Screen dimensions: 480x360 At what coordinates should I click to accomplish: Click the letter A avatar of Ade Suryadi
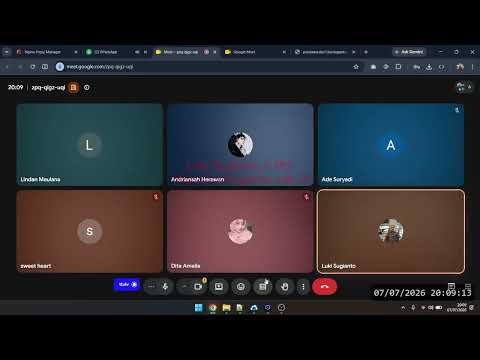point(391,145)
